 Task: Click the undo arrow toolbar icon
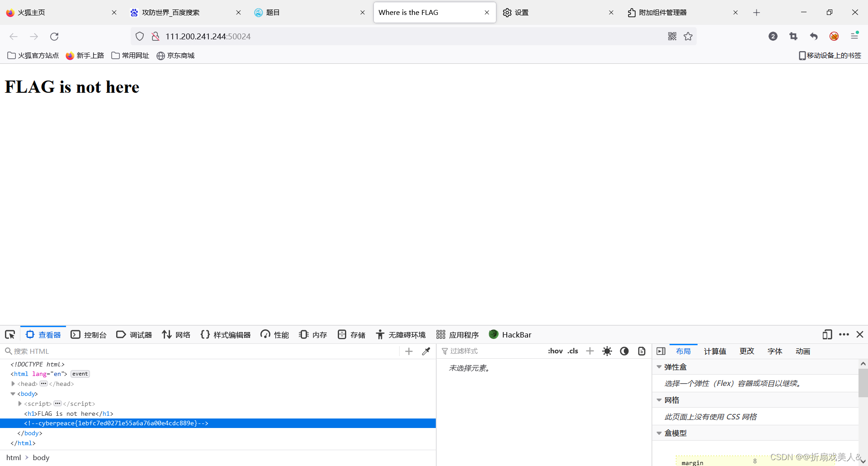coord(814,36)
